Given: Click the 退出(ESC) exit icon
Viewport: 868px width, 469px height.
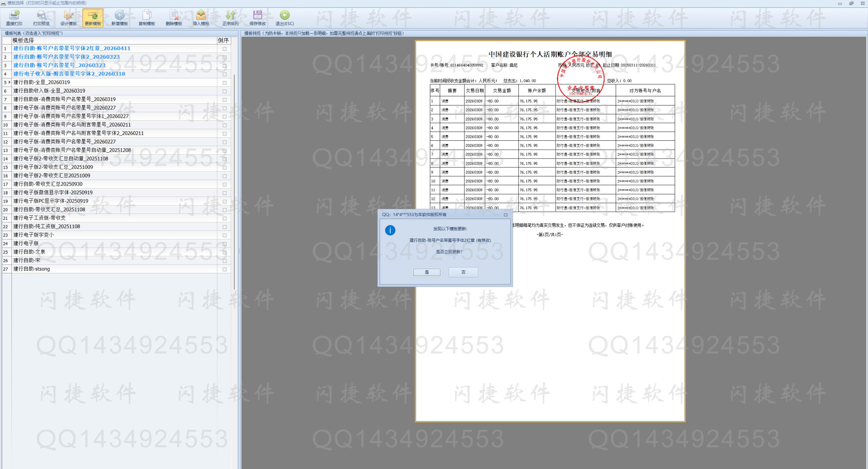Looking at the screenshot, I should click(x=285, y=16).
